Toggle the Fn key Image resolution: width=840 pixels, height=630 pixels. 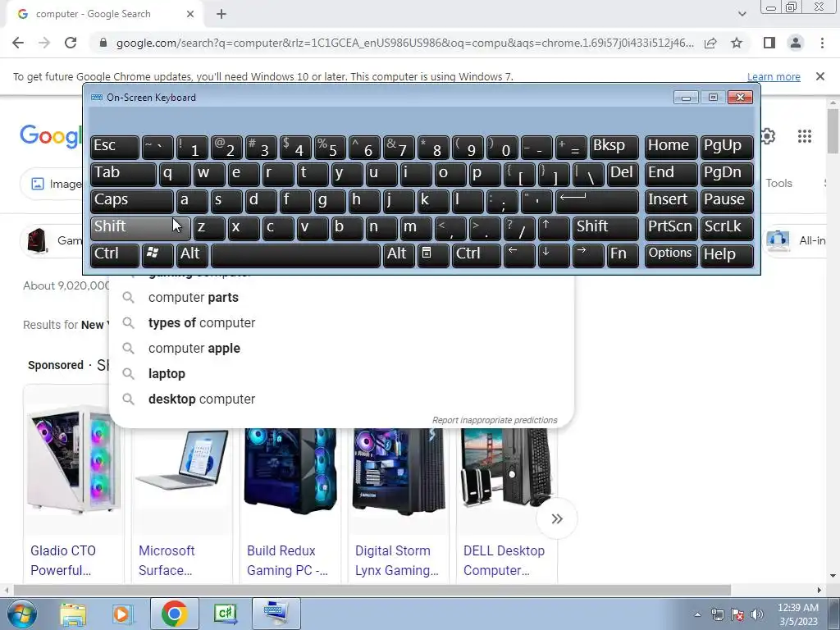click(x=623, y=255)
